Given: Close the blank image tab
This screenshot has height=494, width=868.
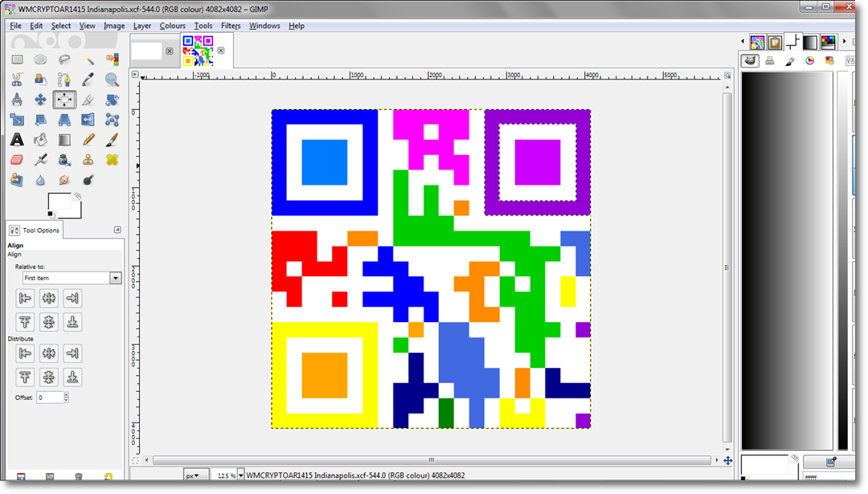Looking at the screenshot, I should (x=170, y=51).
